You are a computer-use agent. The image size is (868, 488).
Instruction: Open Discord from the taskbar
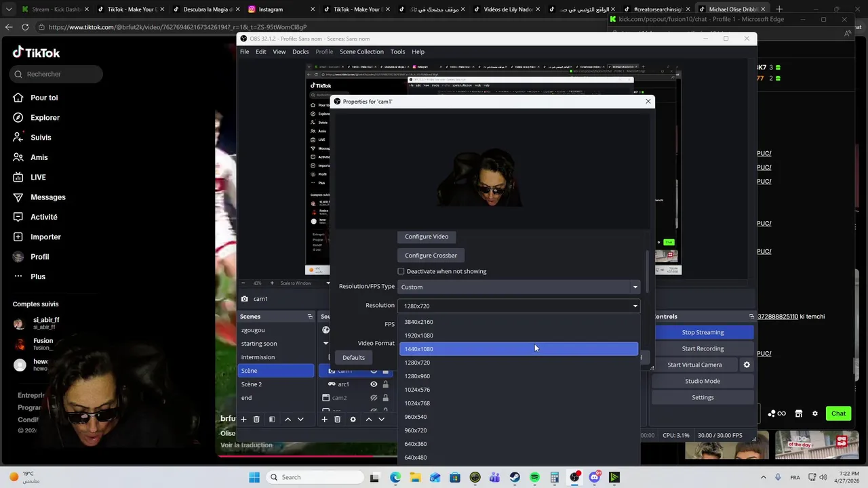point(595,477)
